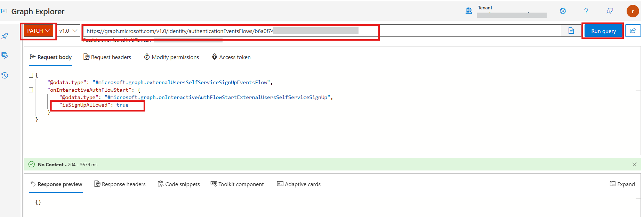The image size is (644, 217).
Task: Click the empty braces in response preview
Action: click(x=38, y=202)
